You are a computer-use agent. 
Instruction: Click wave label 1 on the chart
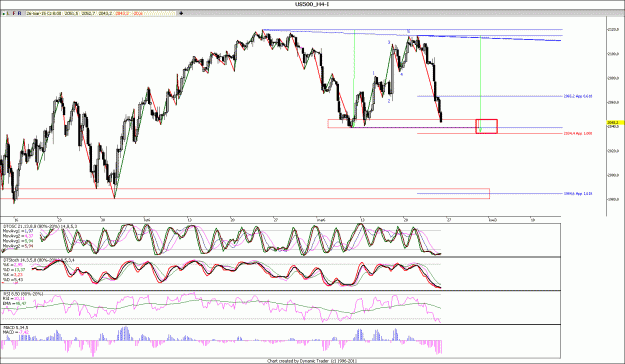coord(373,73)
